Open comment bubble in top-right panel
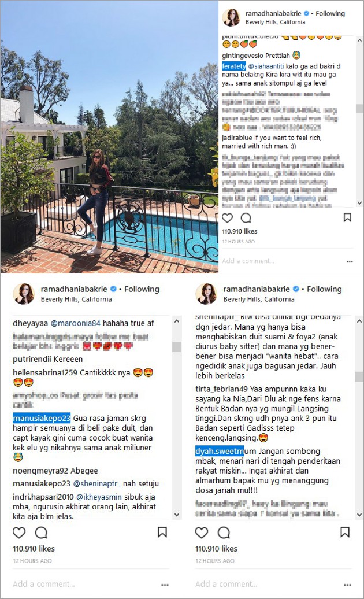The width and height of the screenshot is (364, 599). 246,218
